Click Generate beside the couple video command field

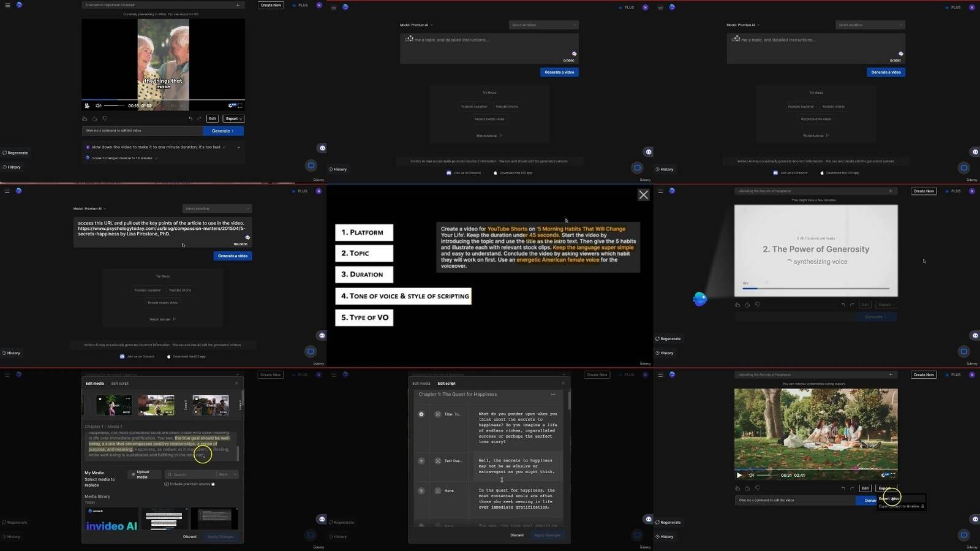pos(223,131)
